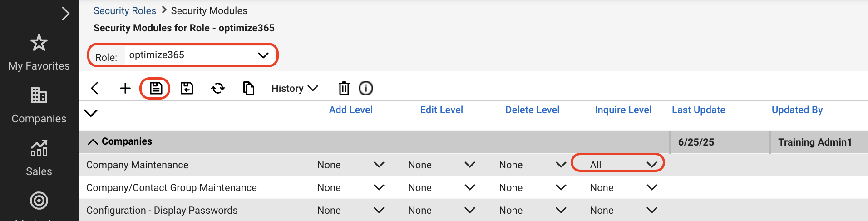Open Company Maintenance Edit Level dropdown

click(441, 165)
